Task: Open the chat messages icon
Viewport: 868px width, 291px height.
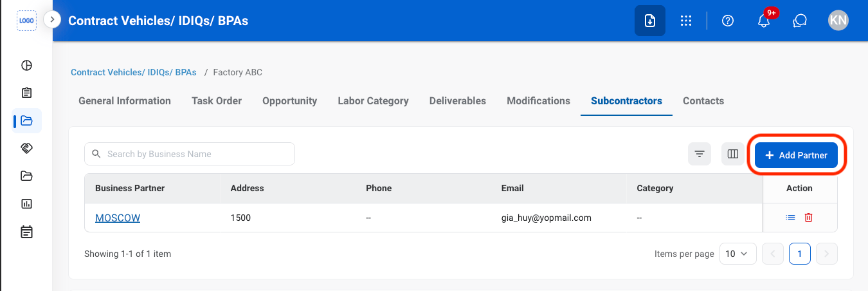Action: (800, 21)
